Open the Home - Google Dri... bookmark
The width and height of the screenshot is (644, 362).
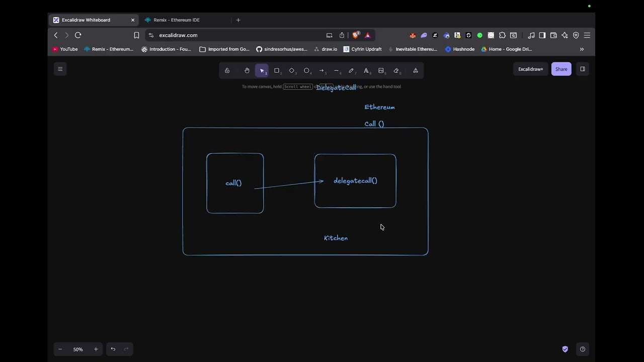506,49
